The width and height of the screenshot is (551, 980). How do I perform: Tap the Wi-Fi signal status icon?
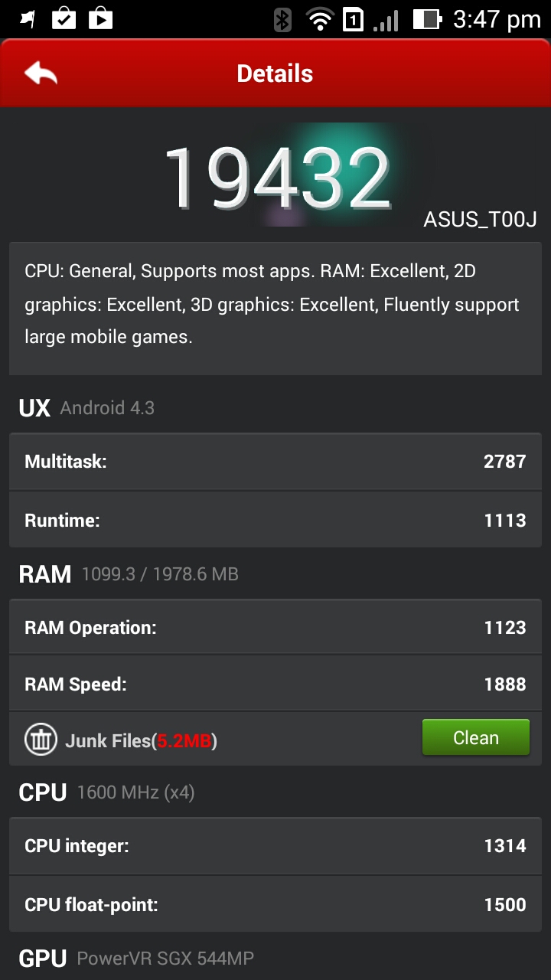coord(320,19)
